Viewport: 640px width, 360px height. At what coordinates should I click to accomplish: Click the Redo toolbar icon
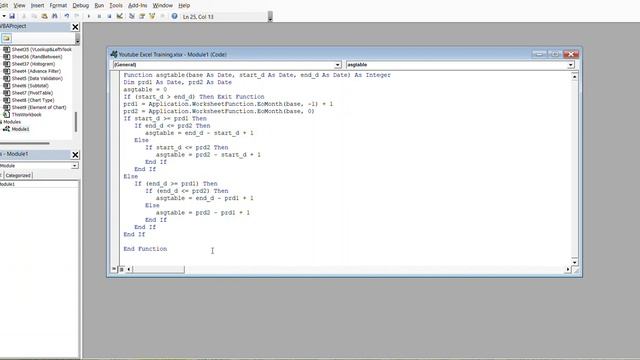click(x=77, y=16)
